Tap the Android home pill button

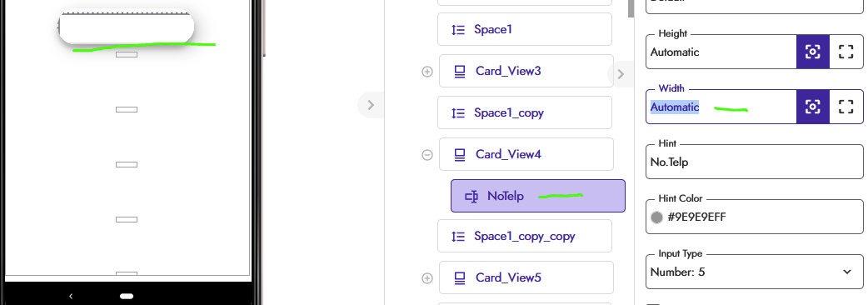[127, 296]
